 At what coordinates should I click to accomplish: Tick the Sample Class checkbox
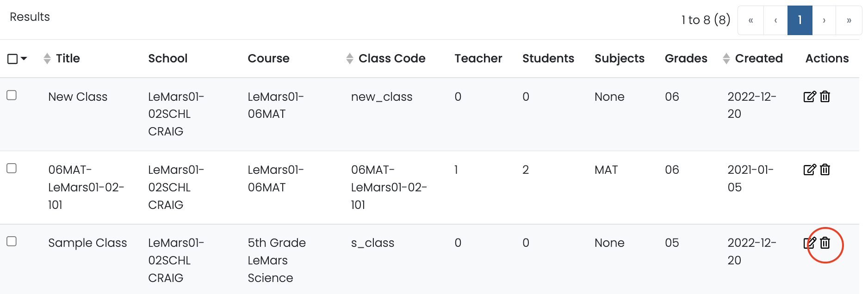coord(12,241)
